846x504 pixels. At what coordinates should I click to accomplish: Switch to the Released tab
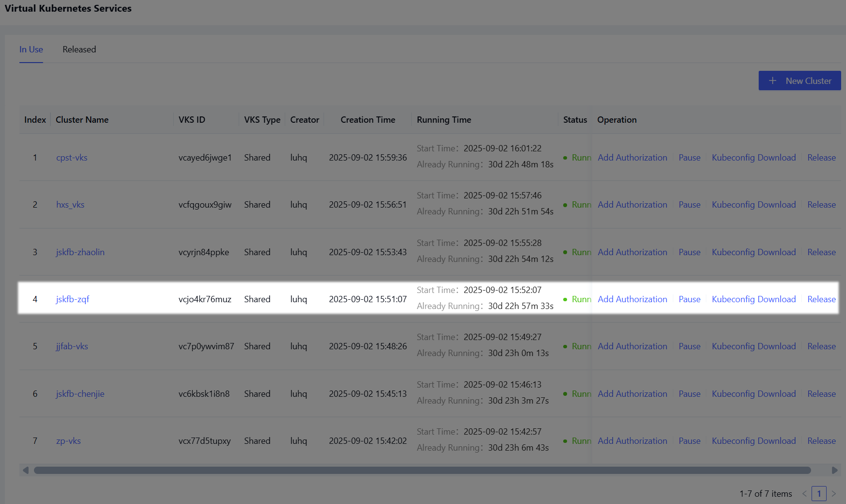coord(79,49)
